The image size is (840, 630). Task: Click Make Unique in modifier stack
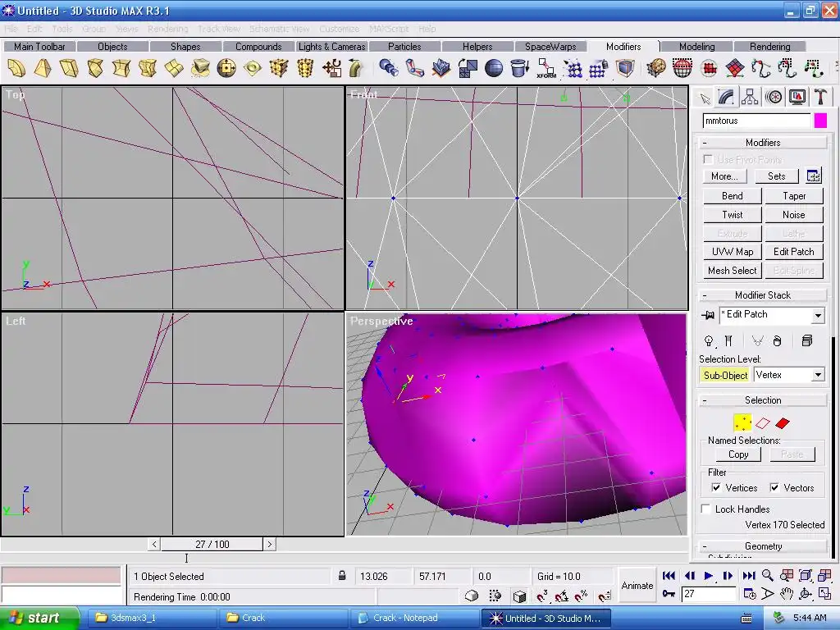pos(756,340)
